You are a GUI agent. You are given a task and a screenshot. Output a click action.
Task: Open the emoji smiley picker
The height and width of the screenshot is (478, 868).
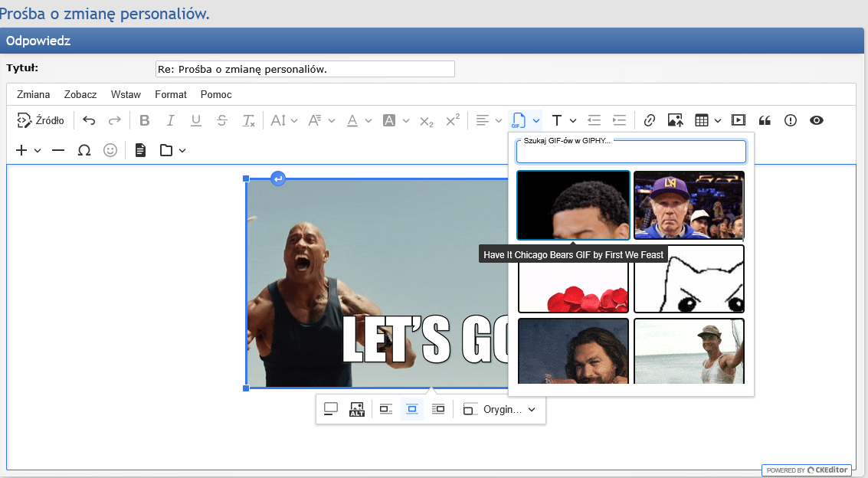coord(110,150)
